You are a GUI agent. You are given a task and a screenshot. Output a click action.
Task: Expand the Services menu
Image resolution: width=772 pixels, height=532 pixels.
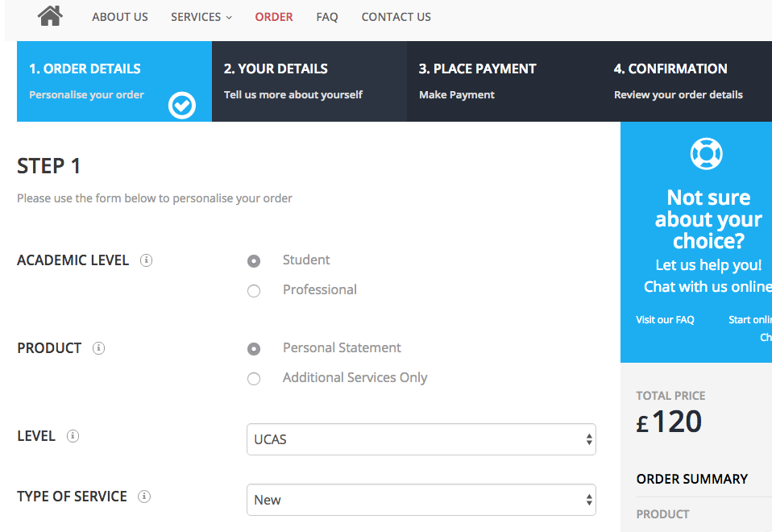(x=201, y=17)
